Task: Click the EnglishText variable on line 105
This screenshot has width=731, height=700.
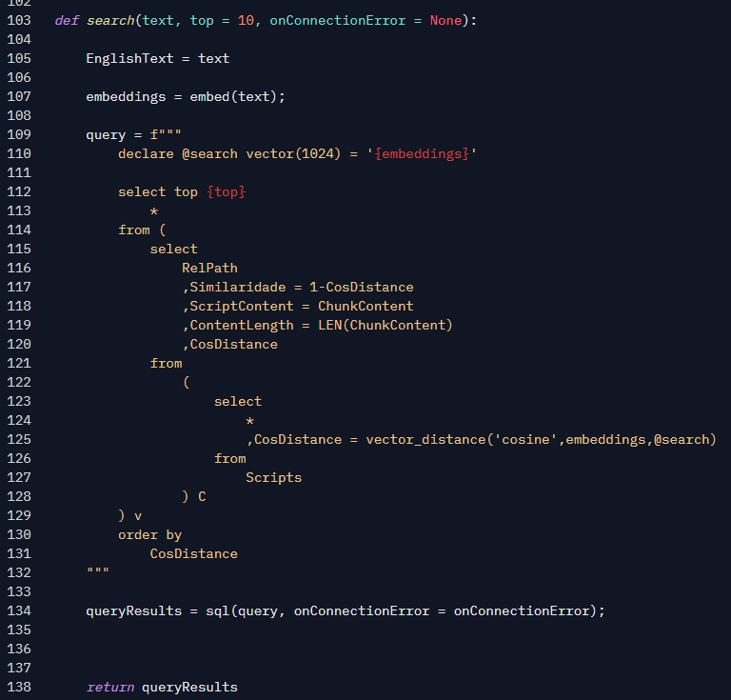Action: click(129, 59)
